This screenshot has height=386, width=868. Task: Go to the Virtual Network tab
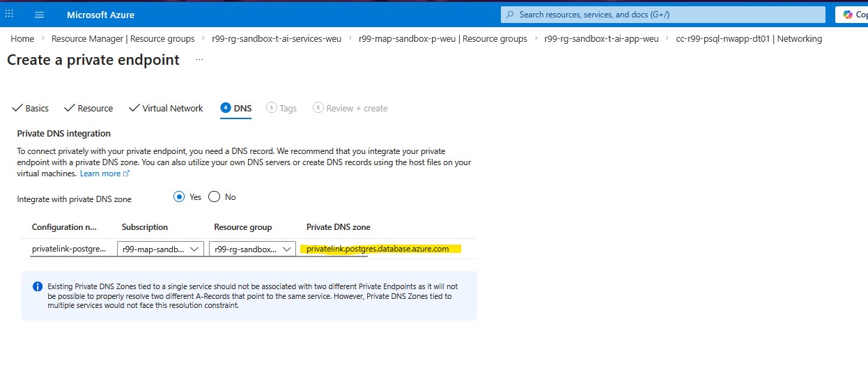166,108
